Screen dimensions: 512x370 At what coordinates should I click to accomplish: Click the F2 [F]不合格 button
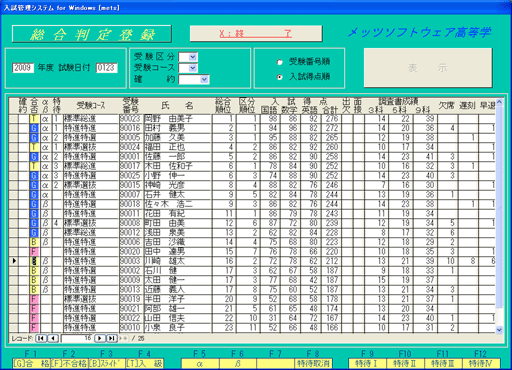click(69, 364)
